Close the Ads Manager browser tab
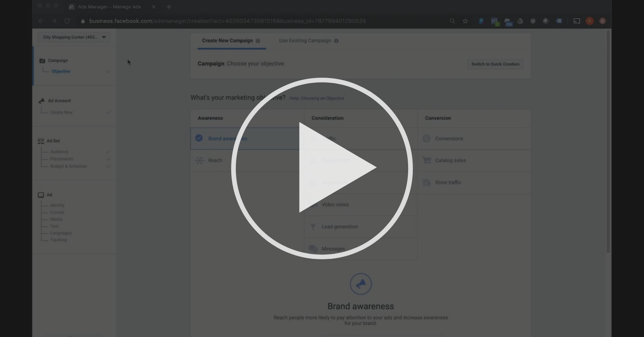644x337 pixels. [154, 7]
